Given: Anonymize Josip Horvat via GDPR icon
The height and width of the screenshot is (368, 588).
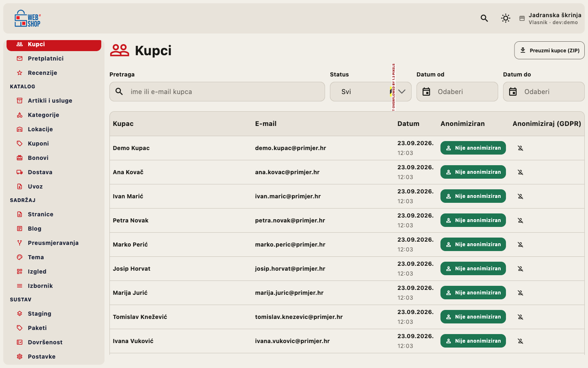Looking at the screenshot, I should pos(520,269).
